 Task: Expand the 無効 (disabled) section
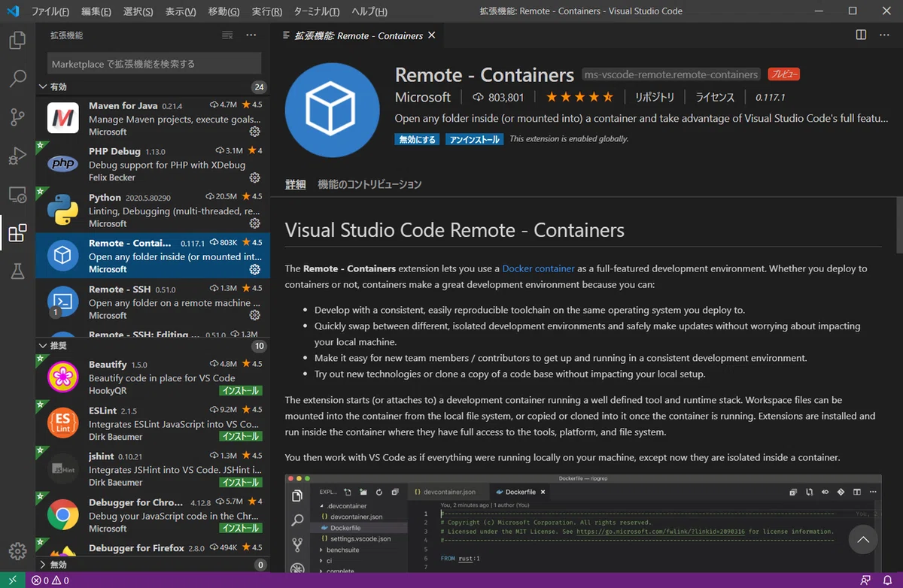click(x=153, y=565)
